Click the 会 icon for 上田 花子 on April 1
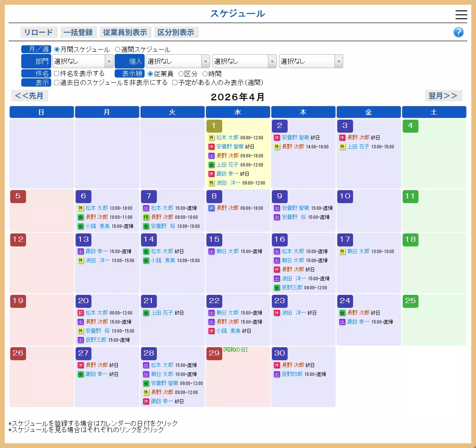476x448 pixels. 212,165
